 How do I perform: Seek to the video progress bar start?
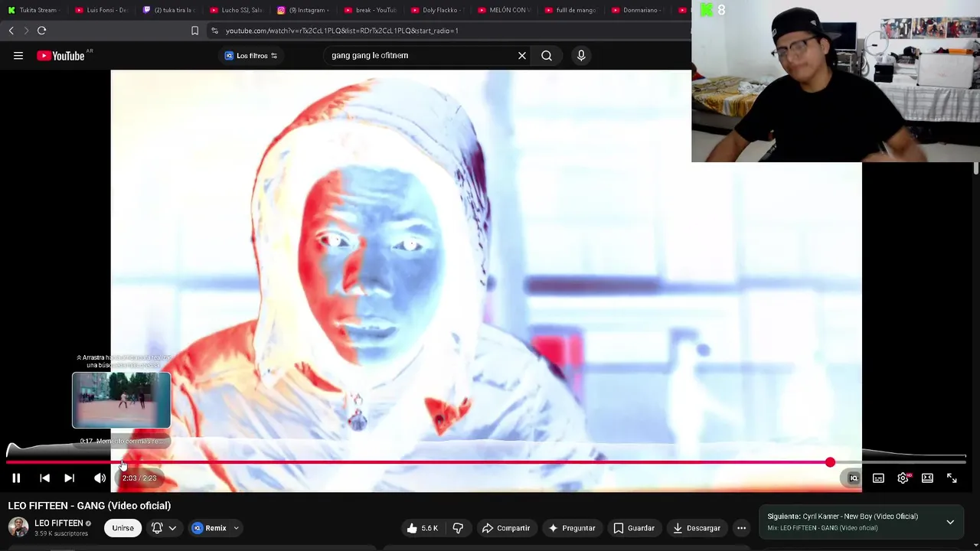(x=8, y=462)
